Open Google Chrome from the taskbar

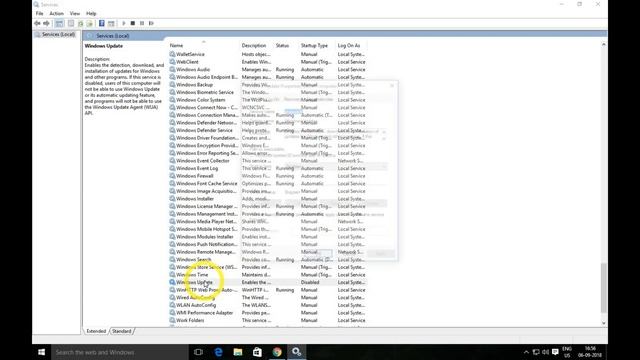[x=277, y=352]
